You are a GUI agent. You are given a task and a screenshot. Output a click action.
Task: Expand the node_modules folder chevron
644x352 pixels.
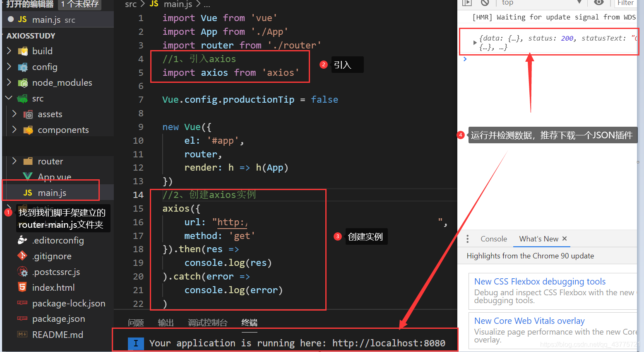[9, 82]
